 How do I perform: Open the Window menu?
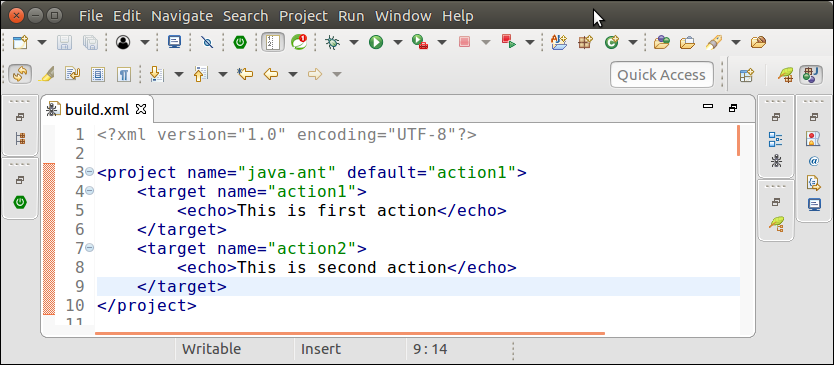[x=404, y=16]
